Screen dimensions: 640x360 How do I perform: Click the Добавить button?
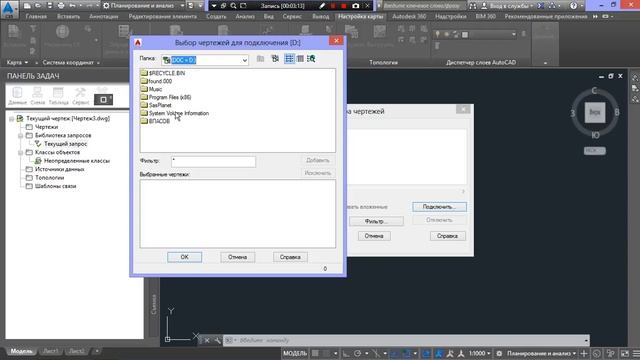coord(318,160)
